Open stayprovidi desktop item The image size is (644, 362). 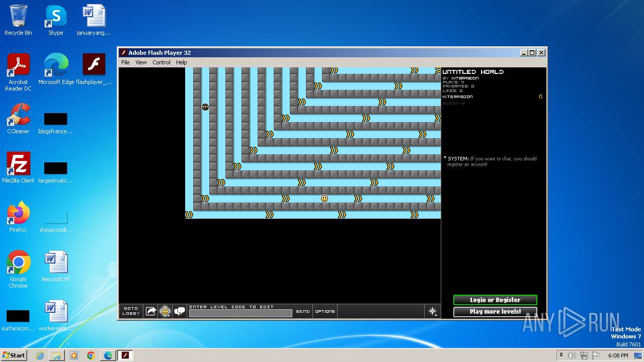click(x=56, y=221)
